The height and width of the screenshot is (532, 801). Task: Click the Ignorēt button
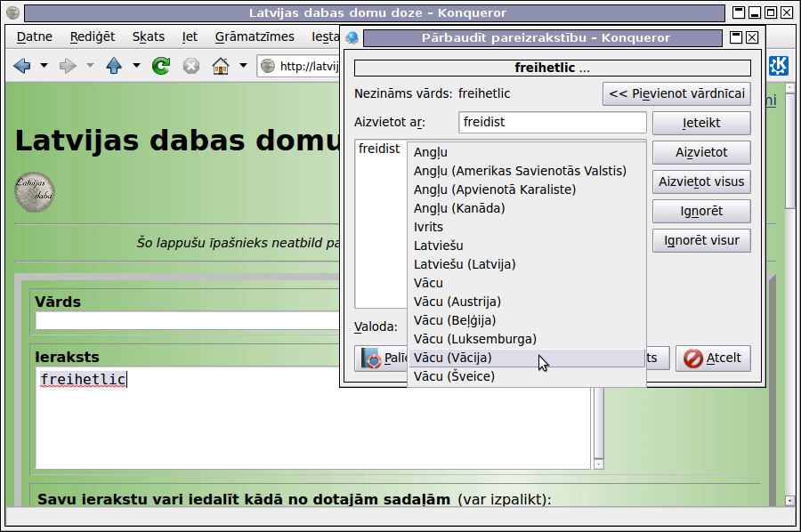point(701,212)
